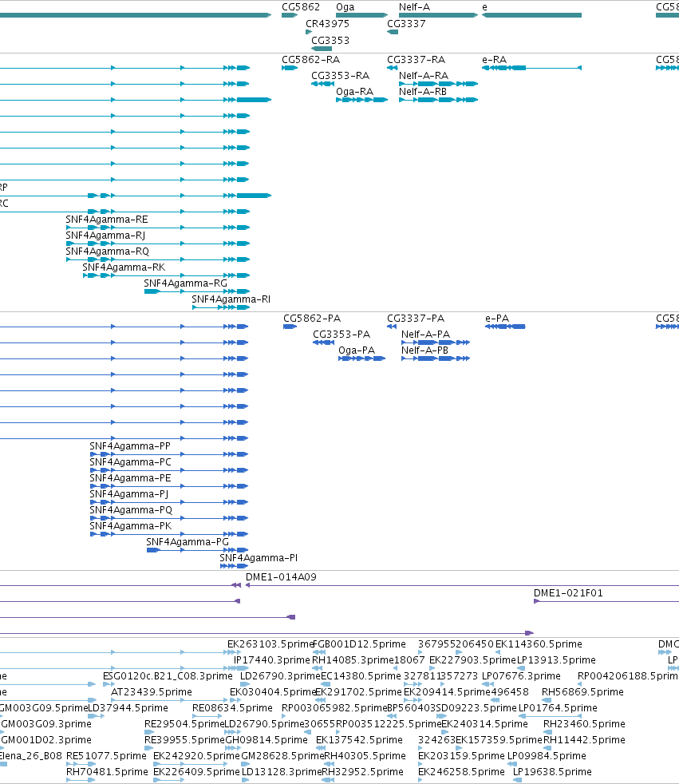
Task: Select the CG3353-RA transcript label
Action: 340,76
